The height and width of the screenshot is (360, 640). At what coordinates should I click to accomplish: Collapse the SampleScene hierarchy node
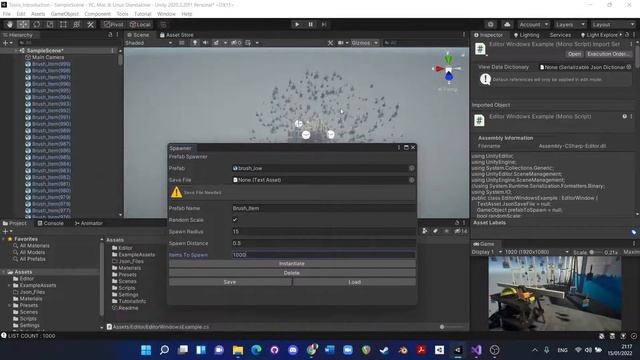(x=16, y=51)
